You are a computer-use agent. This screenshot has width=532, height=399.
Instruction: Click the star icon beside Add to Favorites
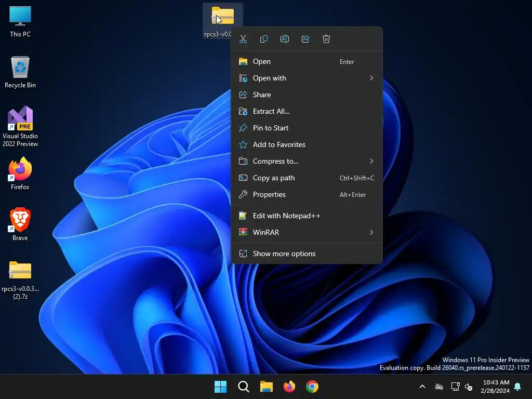click(243, 144)
